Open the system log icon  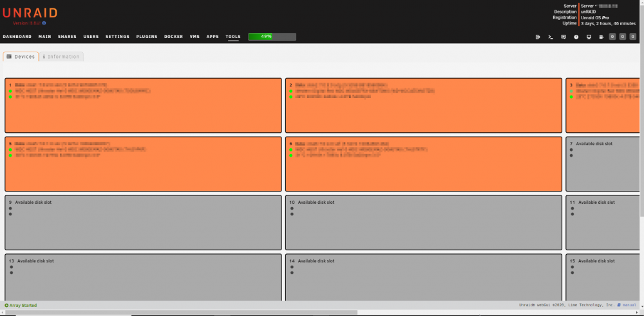coord(601,37)
